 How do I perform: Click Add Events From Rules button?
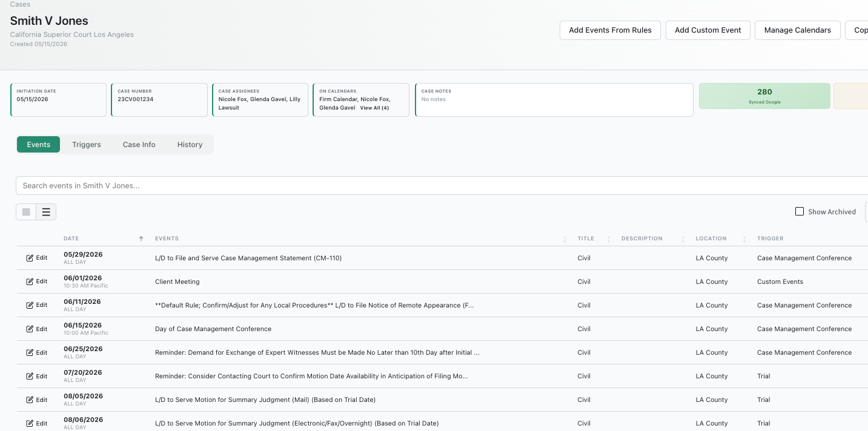tap(610, 30)
